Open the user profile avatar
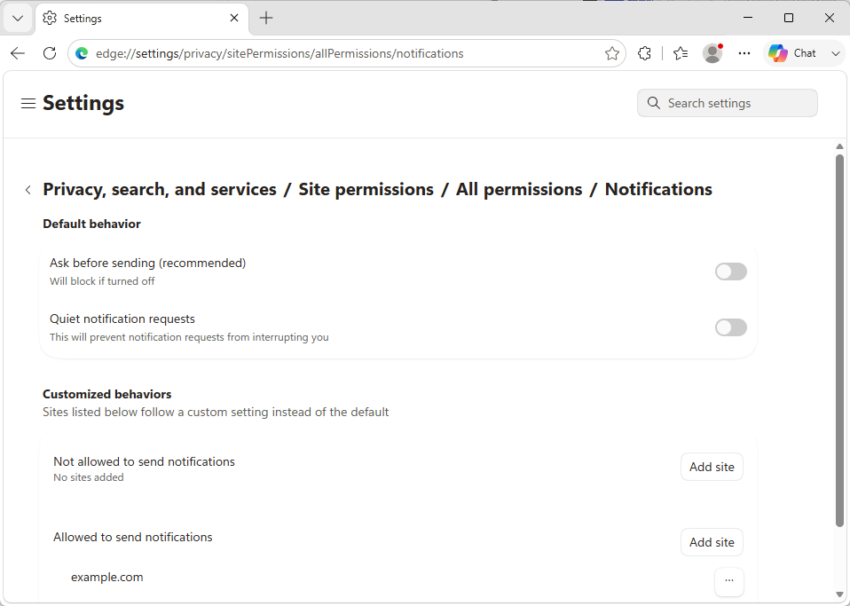 click(712, 53)
